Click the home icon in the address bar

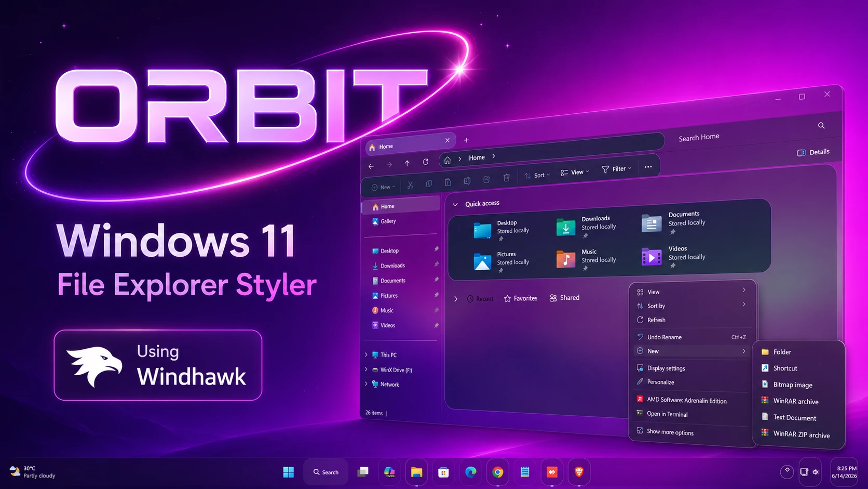point(447,160)
